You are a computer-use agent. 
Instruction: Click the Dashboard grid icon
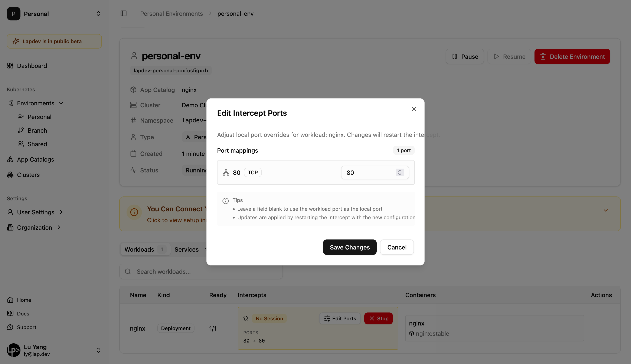(x=10, y=66)
